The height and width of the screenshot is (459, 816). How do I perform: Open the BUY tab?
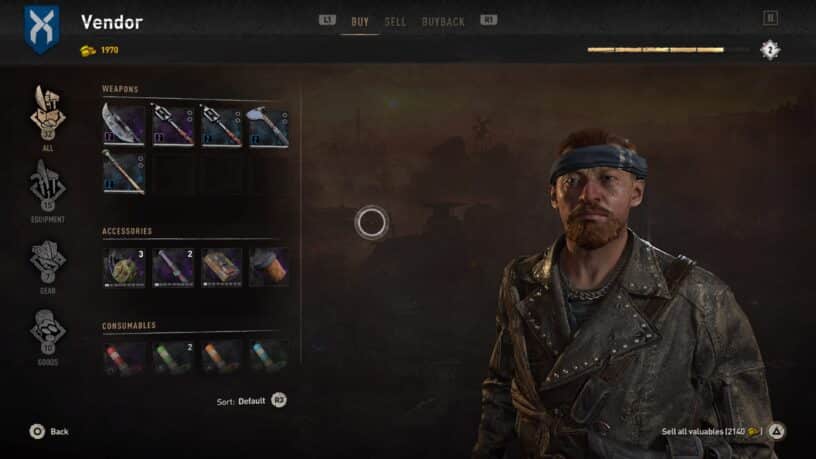tap(360, 22)
